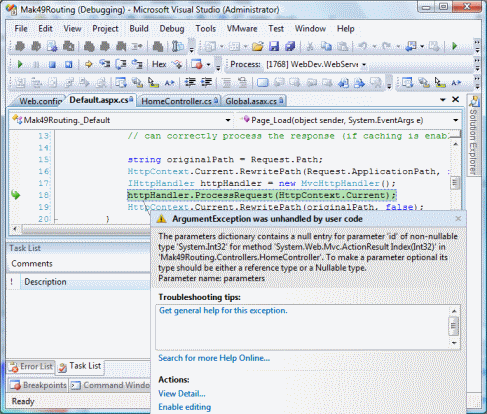This screenshot has height=414, width=487.
Task: Click the 'Enable editing' action link
Action: pyautogui.click(x=184, y=407)
